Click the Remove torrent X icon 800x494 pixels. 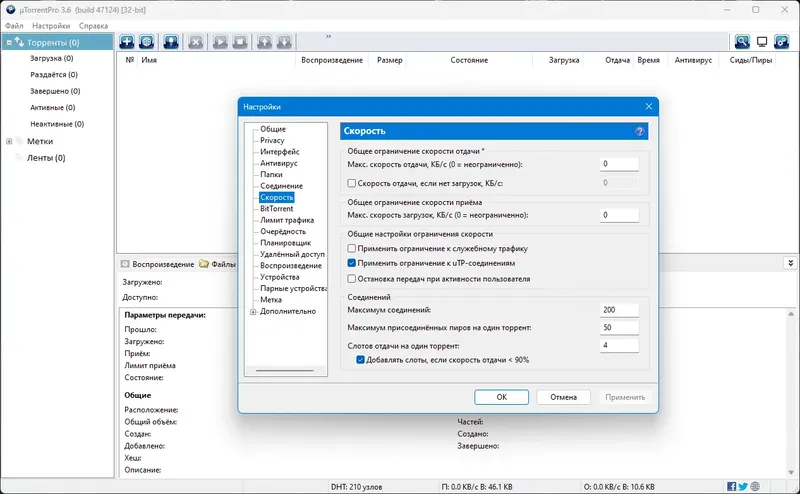[196, 42]
